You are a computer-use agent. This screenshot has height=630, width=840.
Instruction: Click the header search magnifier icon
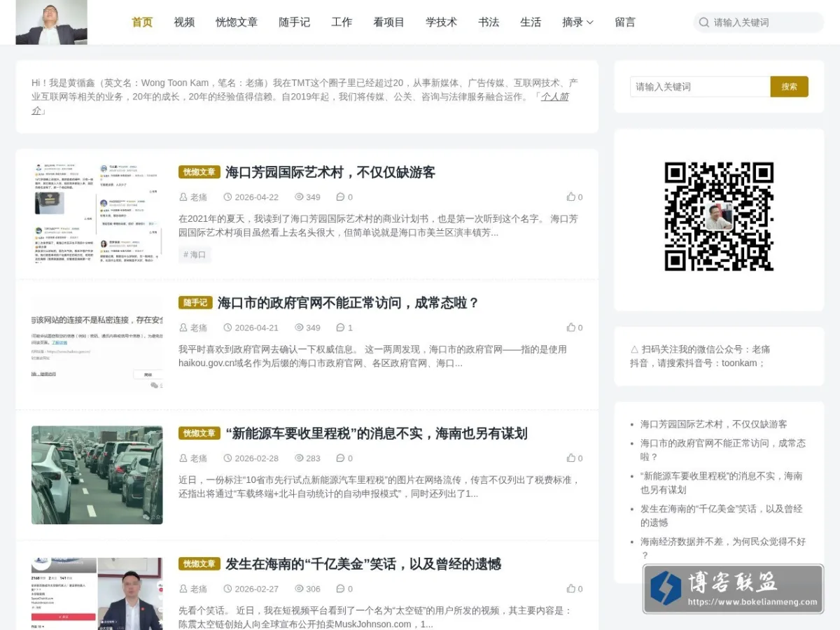point(703,22)
